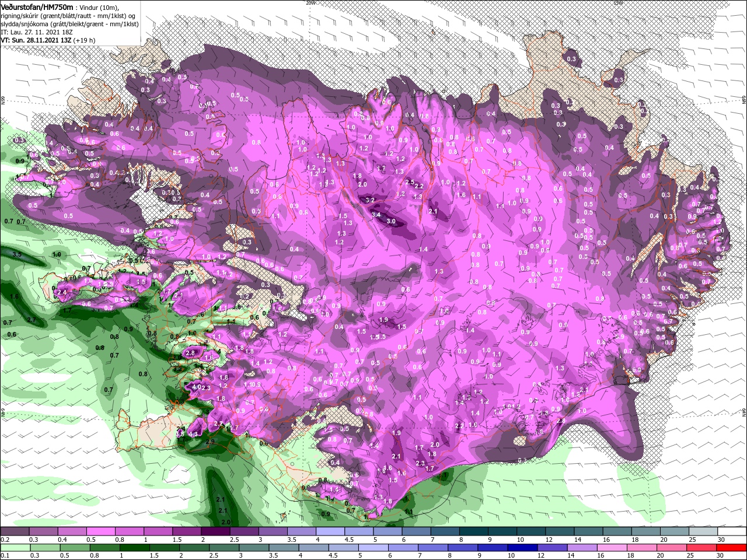Click the '15W' longitude label at top edge
Viewport: 747px width, 560px height.
618,3
